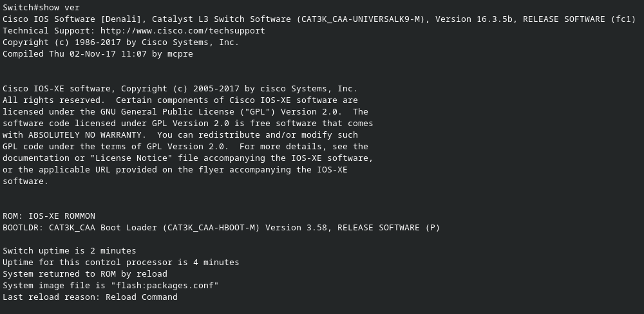
Task: Click the "All rights reserved." text
Action: [x=52, y=100]
